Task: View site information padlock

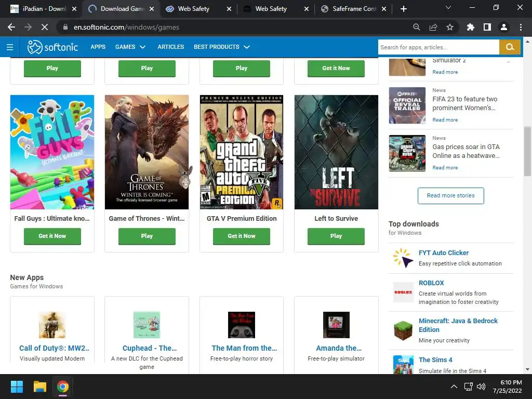Action: (65, 27)
